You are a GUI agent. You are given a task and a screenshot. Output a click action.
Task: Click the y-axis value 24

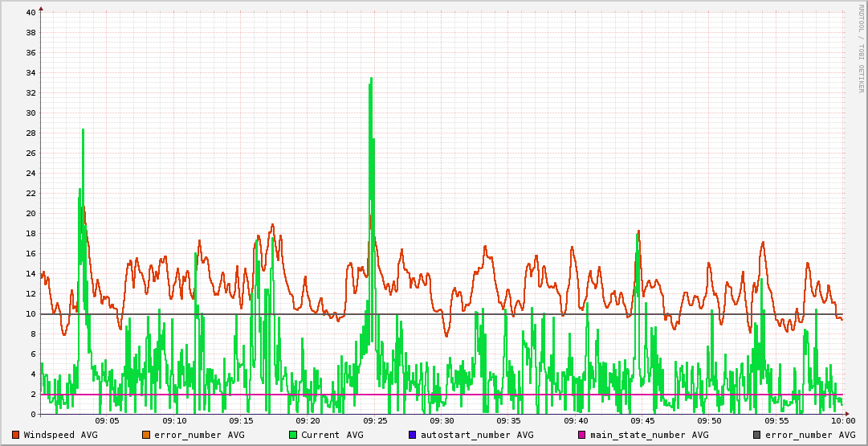31,174
